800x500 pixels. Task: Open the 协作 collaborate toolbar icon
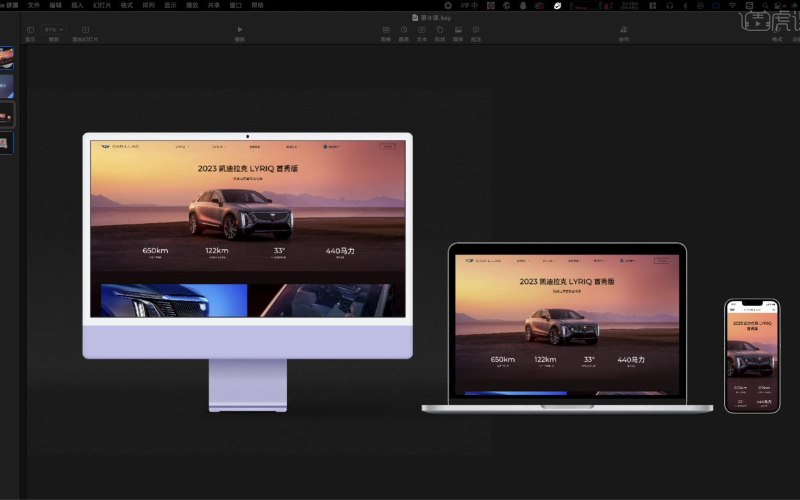(624, 33)
